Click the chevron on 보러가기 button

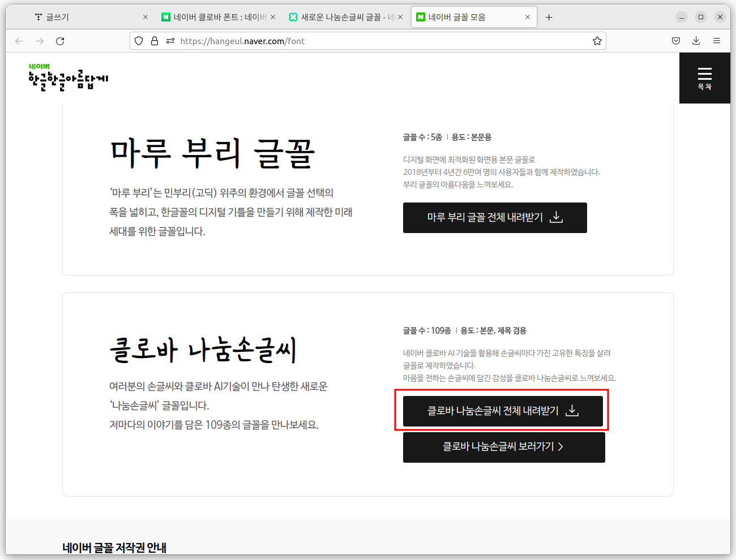click(560, 447)
